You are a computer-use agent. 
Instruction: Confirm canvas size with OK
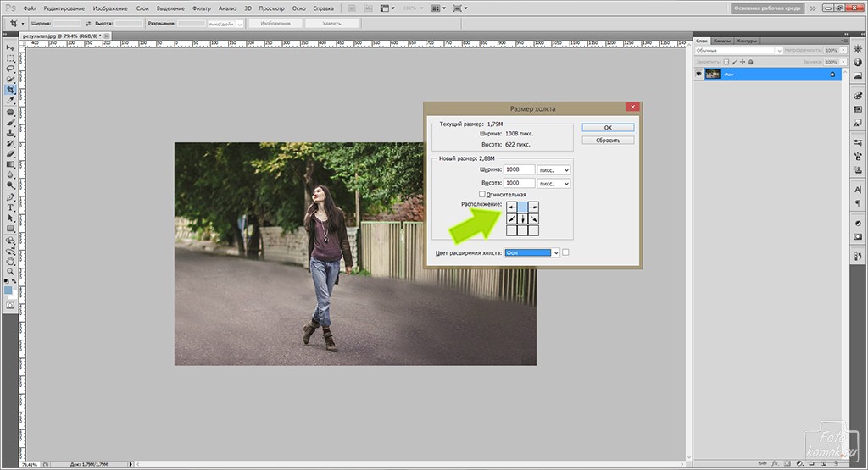coord(608,128)
